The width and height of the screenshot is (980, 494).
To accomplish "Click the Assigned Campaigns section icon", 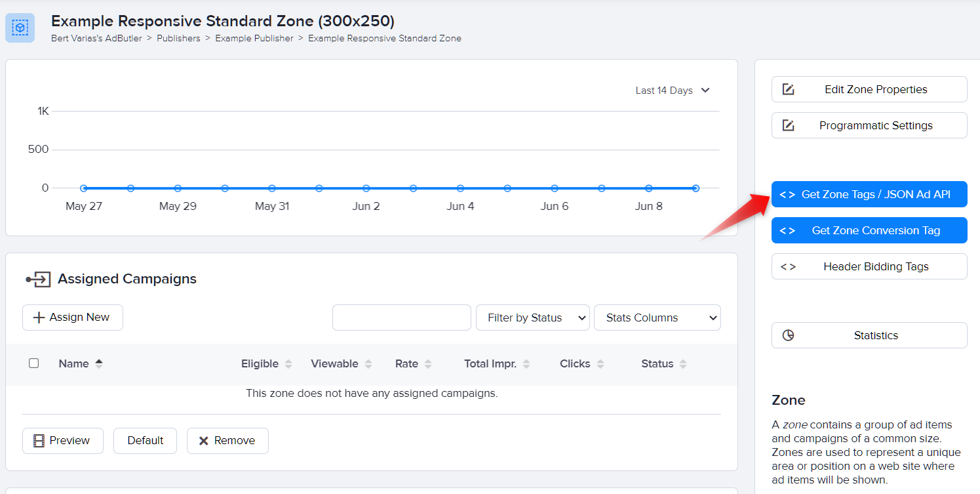I will [39, 278].
